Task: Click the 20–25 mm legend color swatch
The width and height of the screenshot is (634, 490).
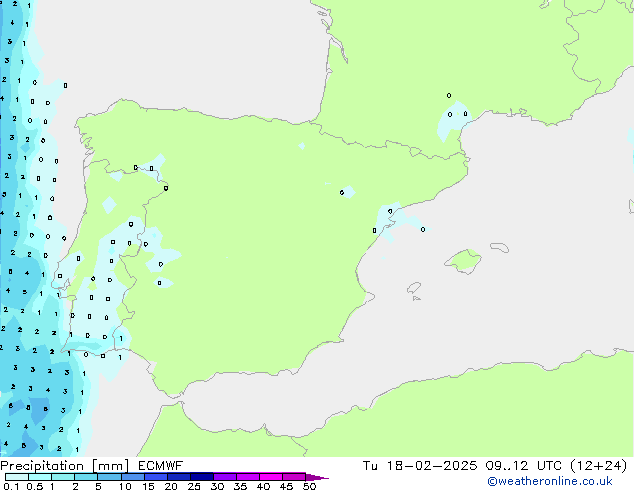Action: (x=178, y=477)
